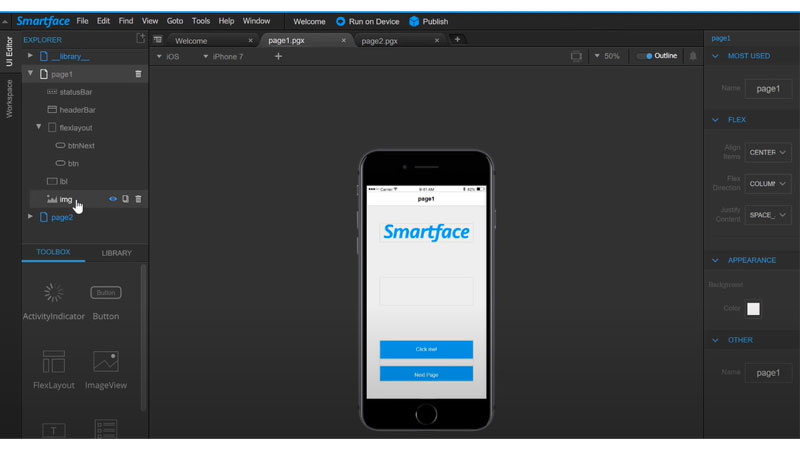Click the Name field under OTHER
This screenshot has height=450, width=800.
[x=768, y=373]
